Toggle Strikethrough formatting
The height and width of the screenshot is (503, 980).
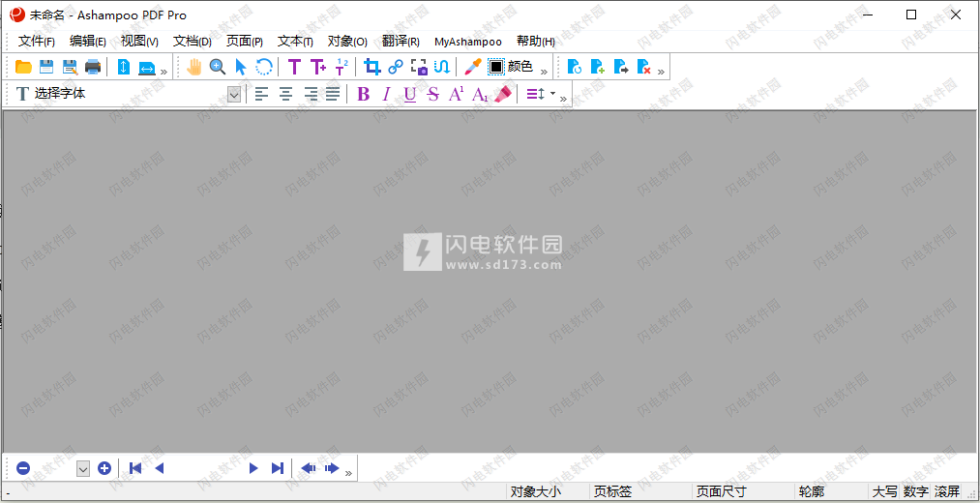pos(432,95)
